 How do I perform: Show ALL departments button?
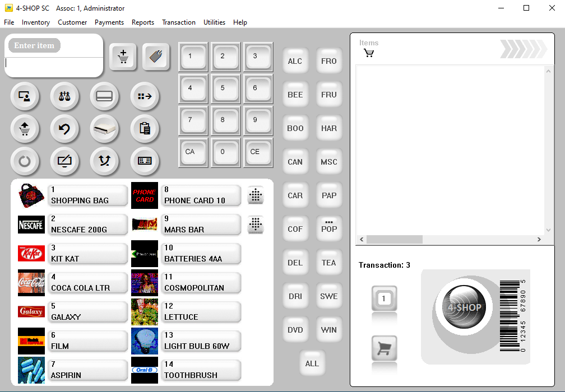coord(312,363)
